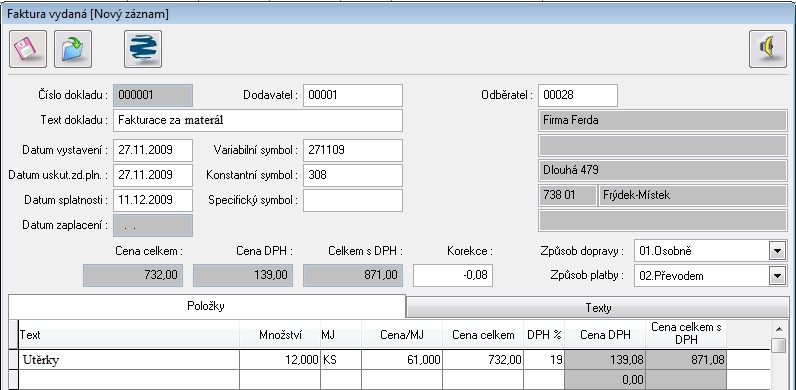The image size is (796, 390).
Task: Click the Text dokladu input field
Action: click(x=258, y=120)
